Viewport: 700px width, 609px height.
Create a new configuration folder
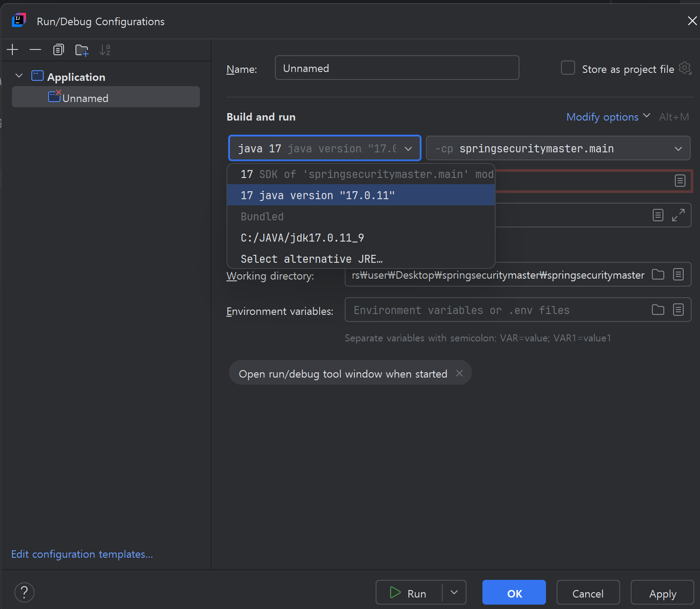pos(82,50)
